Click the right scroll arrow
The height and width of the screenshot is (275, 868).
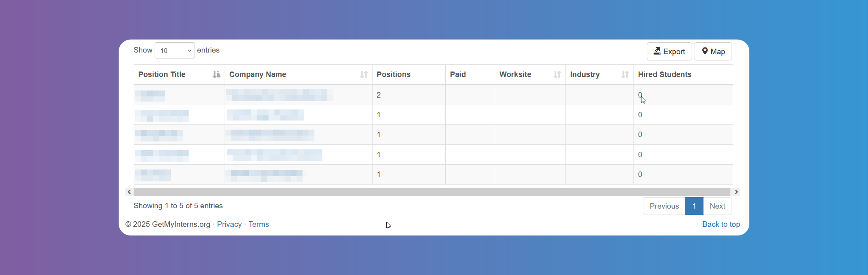coord(736,192)
